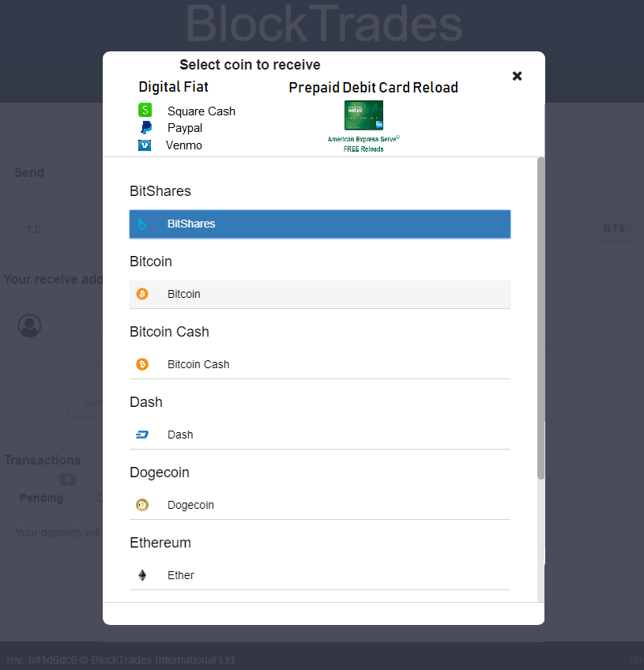Viewport: 644px width, 670px height.
Task: Click the Venmo logo icon
Action: pyautogui.click(x=145, y=145)
